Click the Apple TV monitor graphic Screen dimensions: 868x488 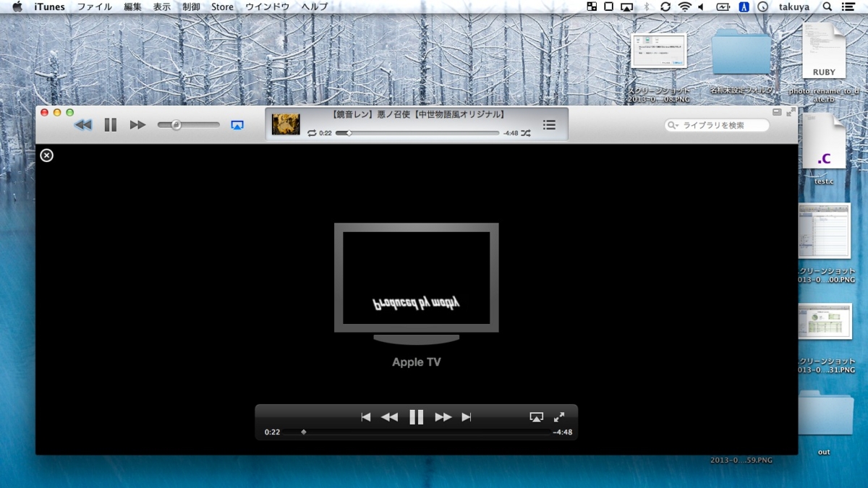tap(416, 283)
